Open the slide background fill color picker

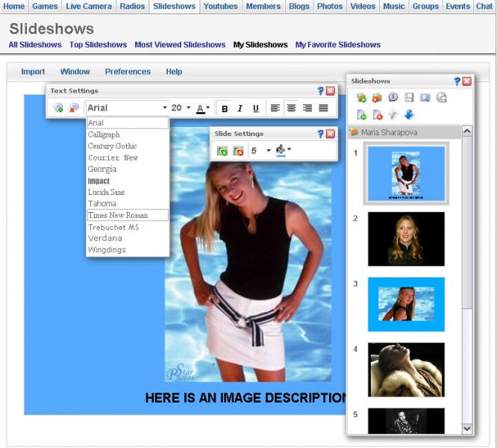(284, 150)
